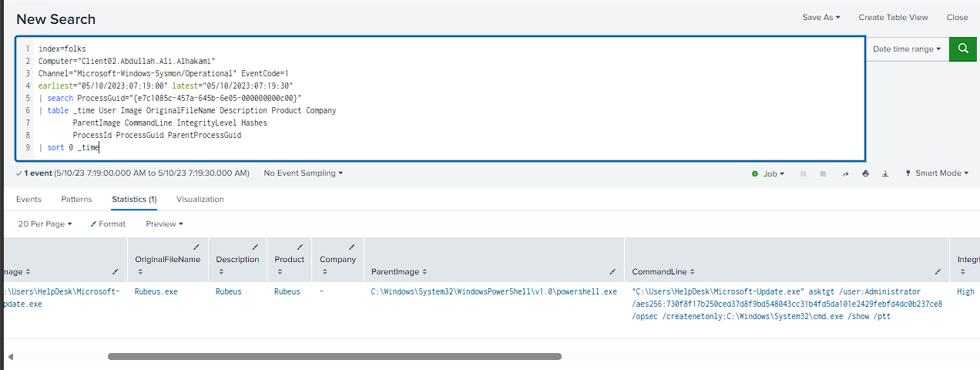Pause the search job
Viewport: 980px width, 370px height.
pyautogui.click(x=804, y=174)
